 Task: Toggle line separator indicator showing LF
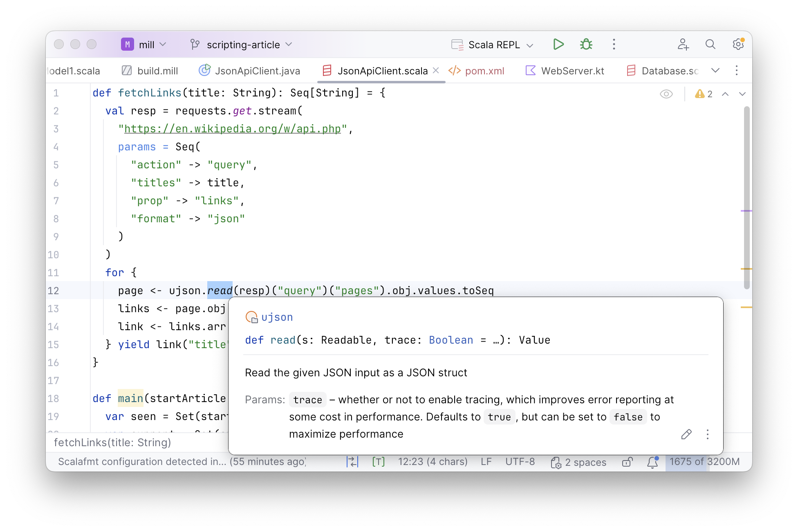(486, 462)
